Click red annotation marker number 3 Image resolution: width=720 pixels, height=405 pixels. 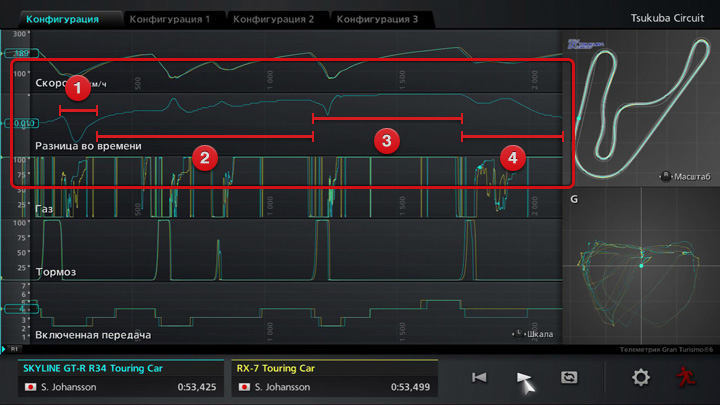[x=386, y=140]
